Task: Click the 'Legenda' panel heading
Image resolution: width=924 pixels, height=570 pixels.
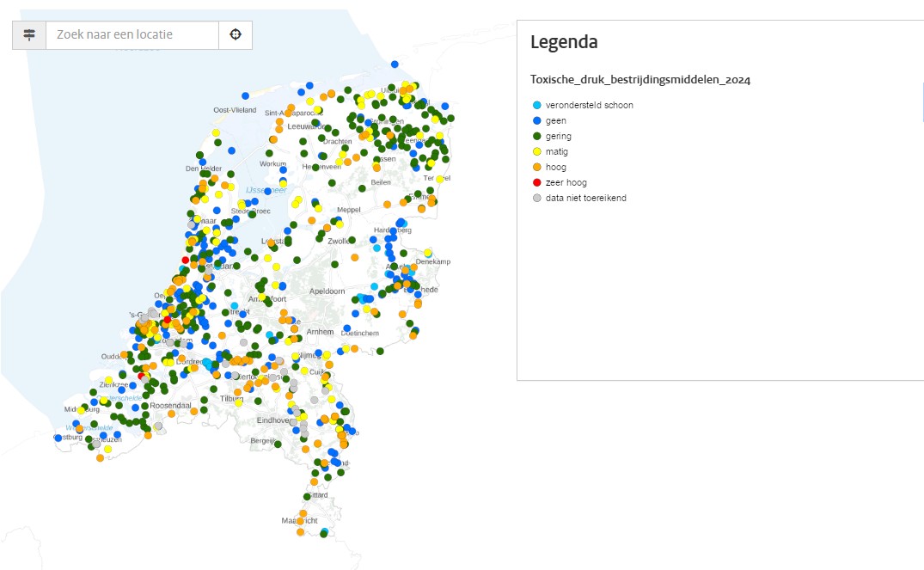Action: pos(564,42)
